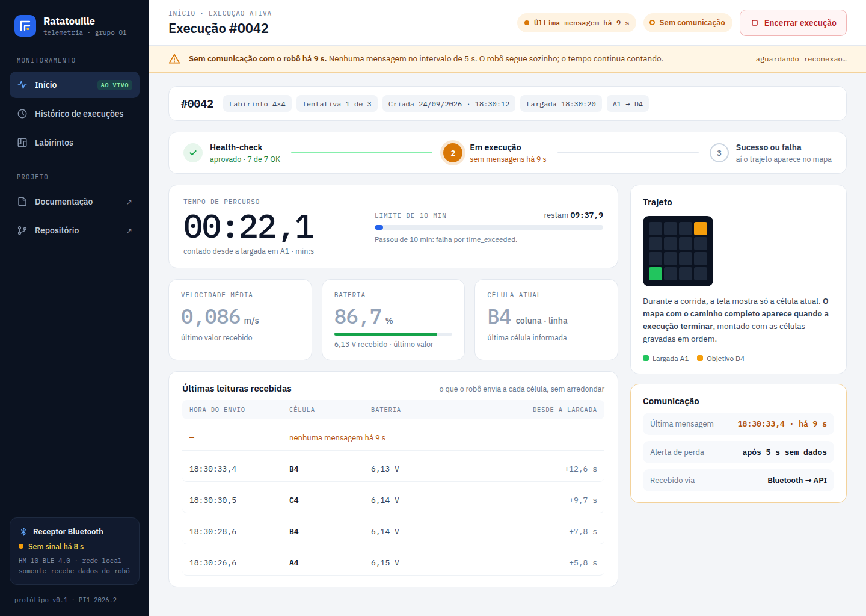
Task: Go to the Labirintos page
Action: [75, 143]
